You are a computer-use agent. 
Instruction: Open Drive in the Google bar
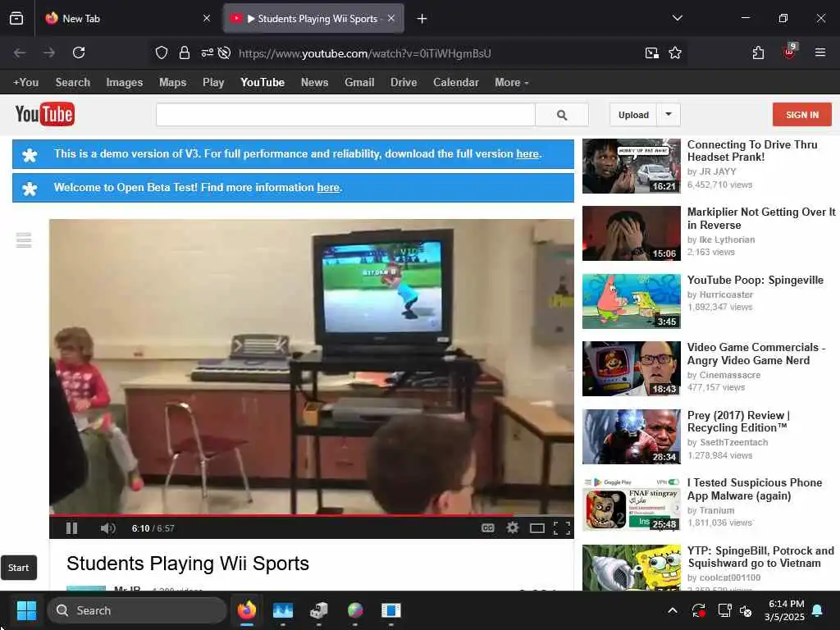tap(404, 83)
